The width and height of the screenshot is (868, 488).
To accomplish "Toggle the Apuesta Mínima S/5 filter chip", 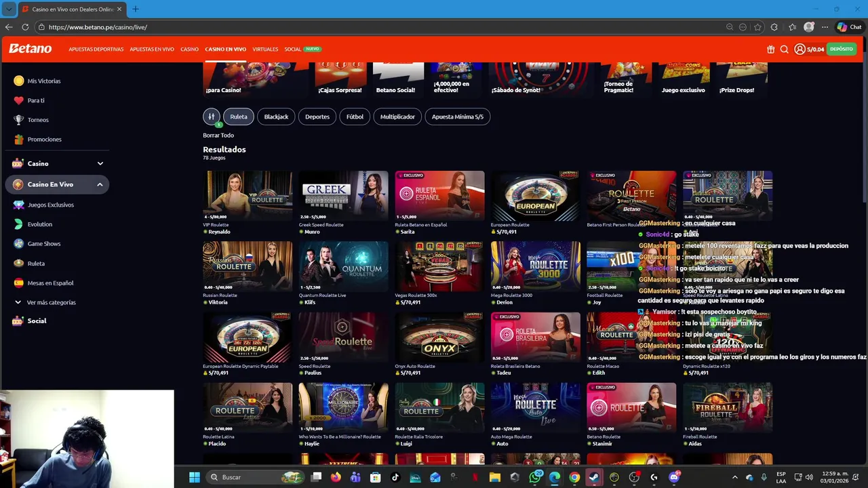I will pyautogui.click(x=458, y=117).
